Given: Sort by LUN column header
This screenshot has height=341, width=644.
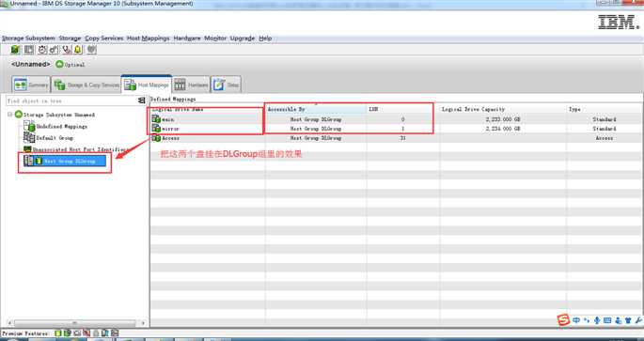Looking at the screenshot, I should (x=403, y=109).
